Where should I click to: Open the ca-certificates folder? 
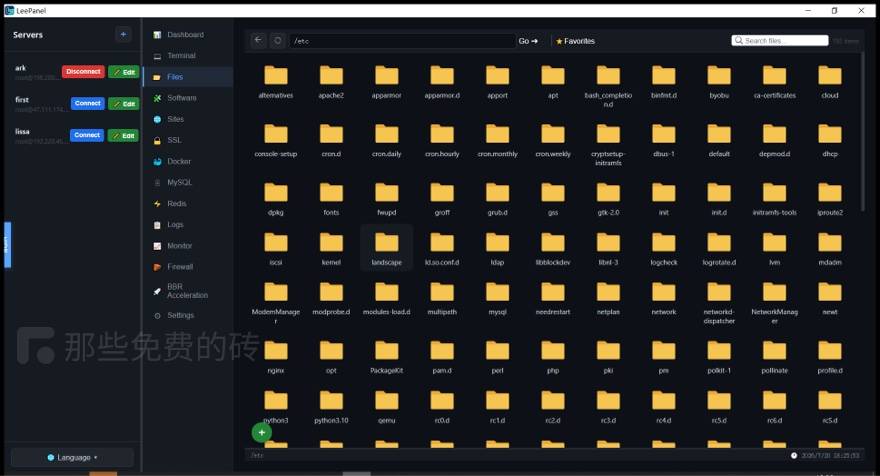pos(774,82)
